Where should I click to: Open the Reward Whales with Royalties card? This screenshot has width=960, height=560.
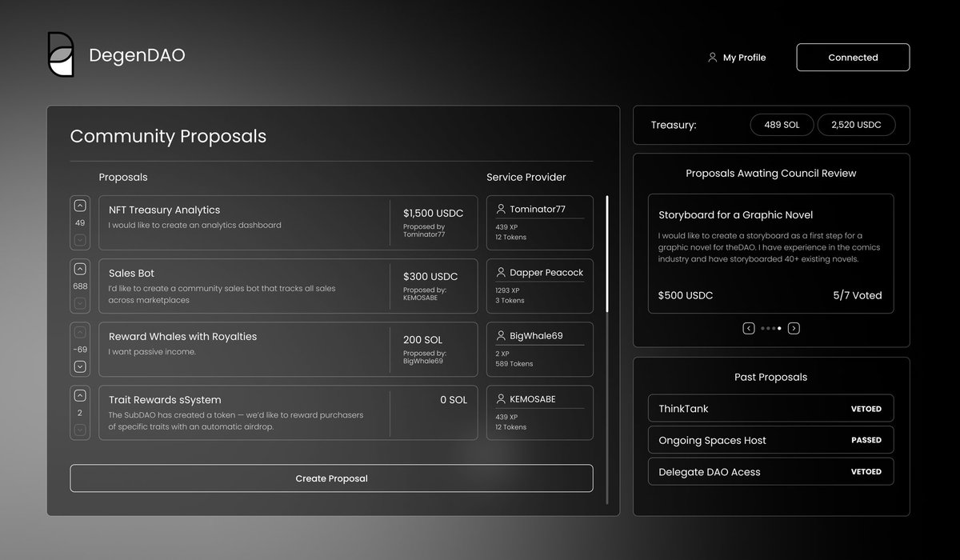point(288,349)
